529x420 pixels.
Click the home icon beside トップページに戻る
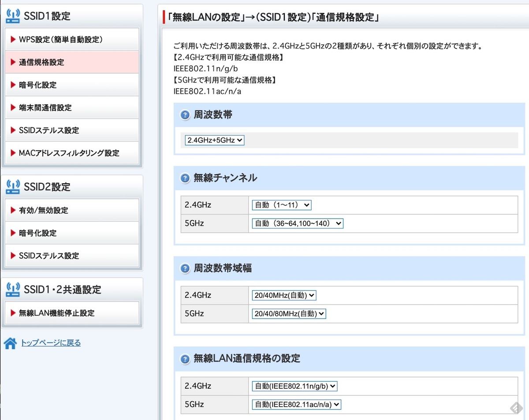coord(10,343)
